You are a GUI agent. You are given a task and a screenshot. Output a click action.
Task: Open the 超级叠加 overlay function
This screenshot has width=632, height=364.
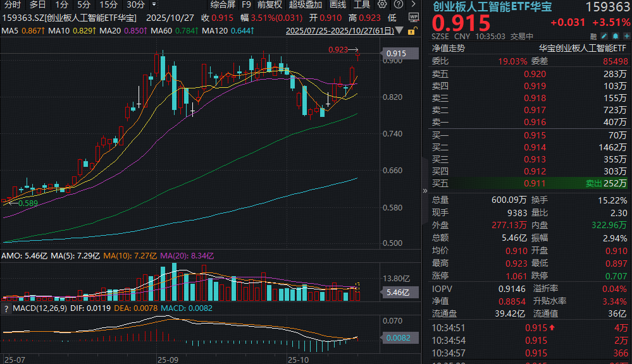pyautogui.click(x=305, y=4)
